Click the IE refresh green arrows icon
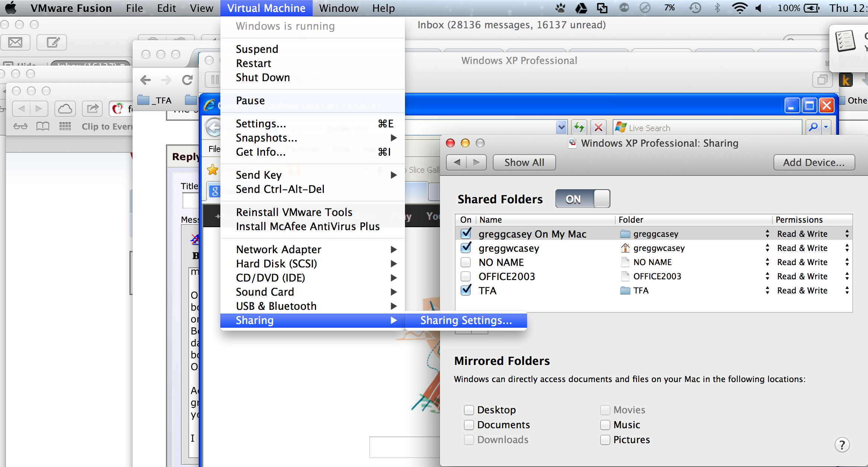 click(579, 127)
